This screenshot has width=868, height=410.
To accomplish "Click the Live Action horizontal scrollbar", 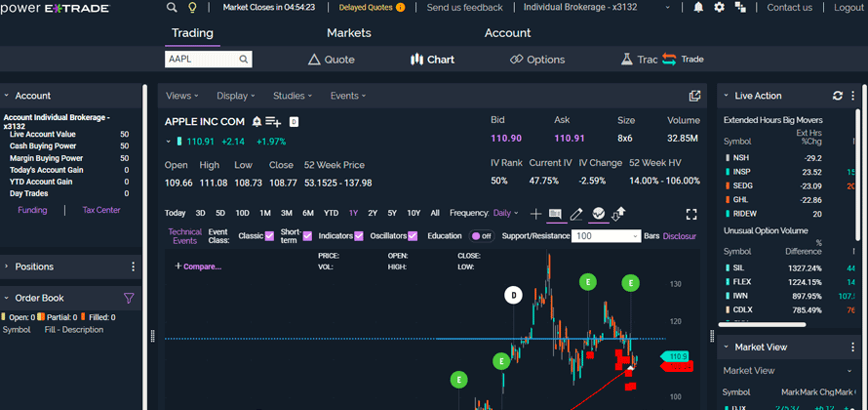I will (x=762, y=325).
